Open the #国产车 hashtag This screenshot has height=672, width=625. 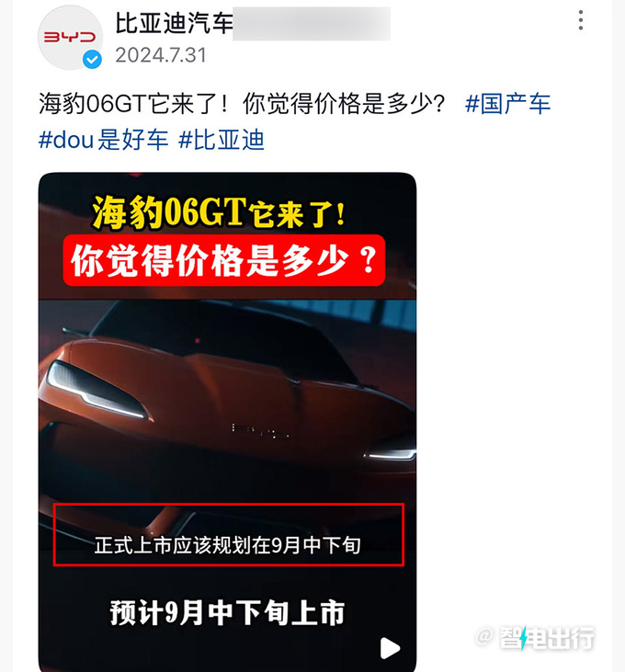507,104
